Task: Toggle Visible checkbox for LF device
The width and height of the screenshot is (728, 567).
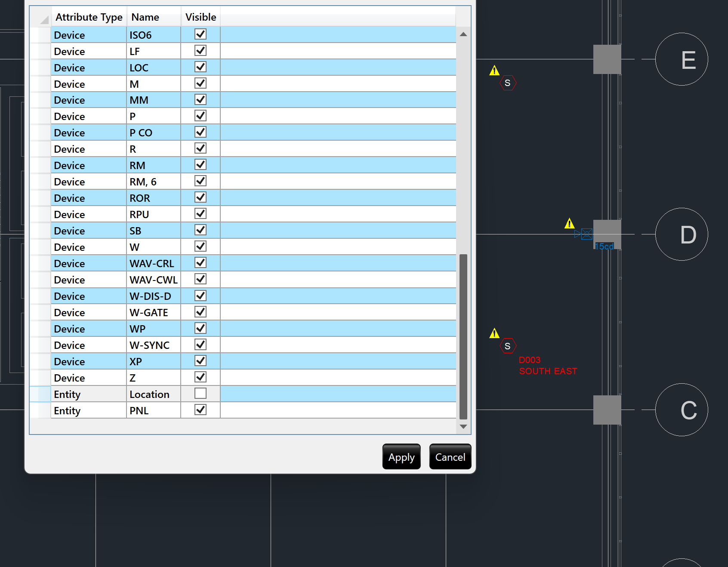Action: [x=201, y=50]
